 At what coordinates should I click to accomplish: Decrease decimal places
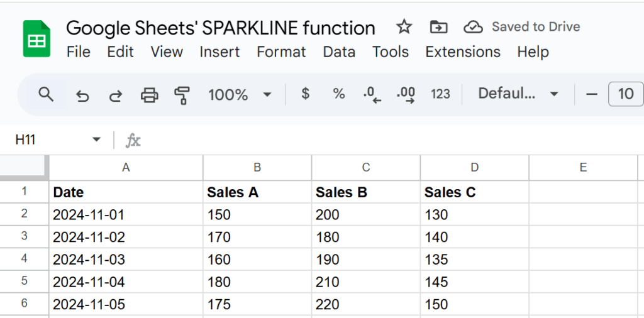(372, 95)
